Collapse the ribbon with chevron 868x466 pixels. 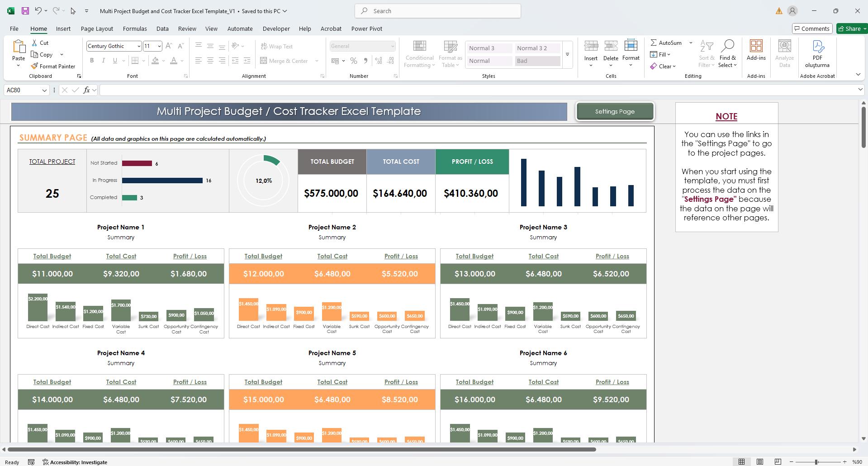coord(858,74)
